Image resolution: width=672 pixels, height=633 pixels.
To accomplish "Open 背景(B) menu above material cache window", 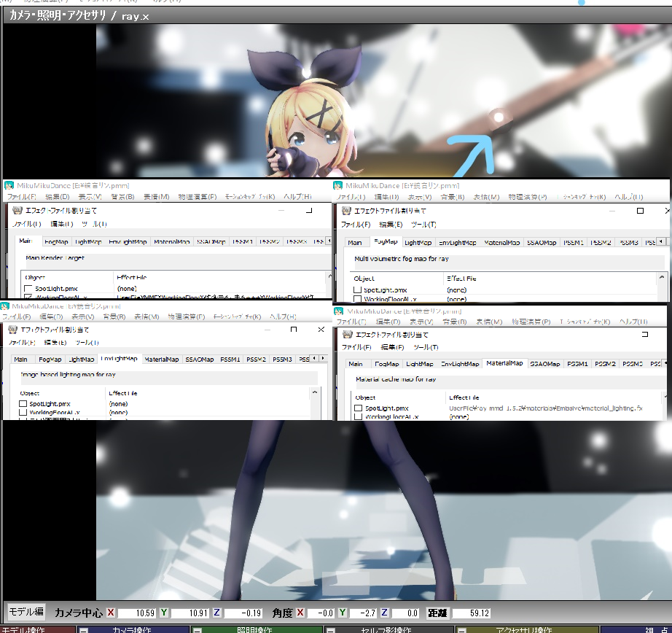I will click(x=454, y=322).
